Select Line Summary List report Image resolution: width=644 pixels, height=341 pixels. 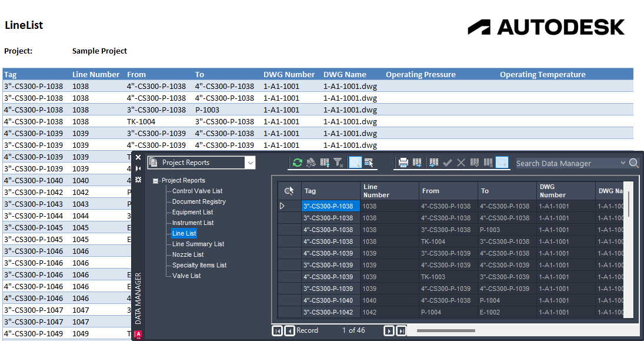[198, 244]
